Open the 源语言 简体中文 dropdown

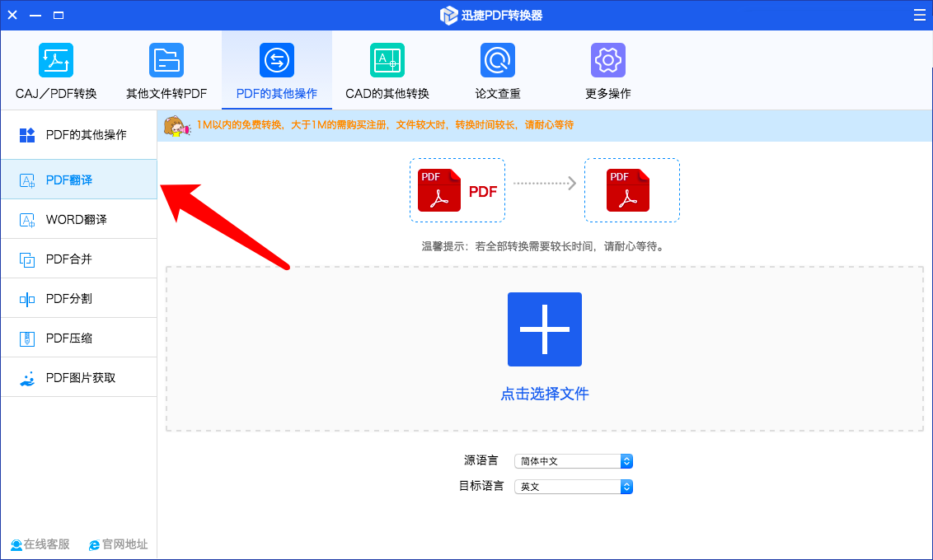click(x=574, y=461)
